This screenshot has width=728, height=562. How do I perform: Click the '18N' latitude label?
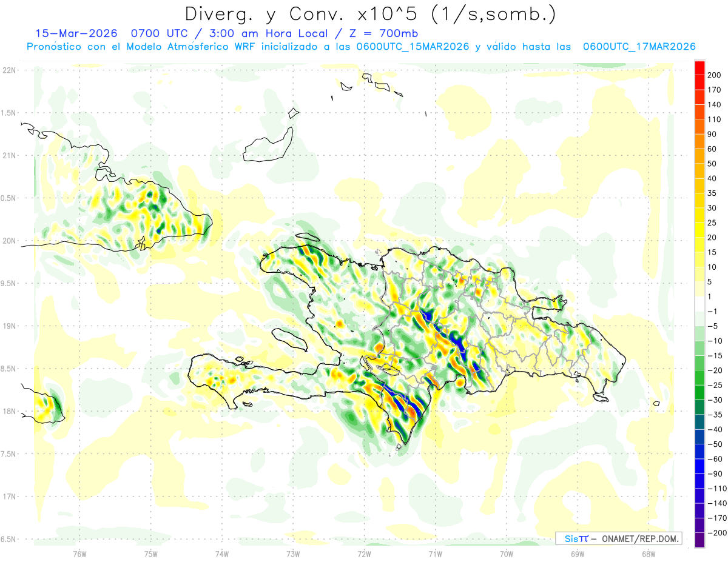[x=8, y=411]
